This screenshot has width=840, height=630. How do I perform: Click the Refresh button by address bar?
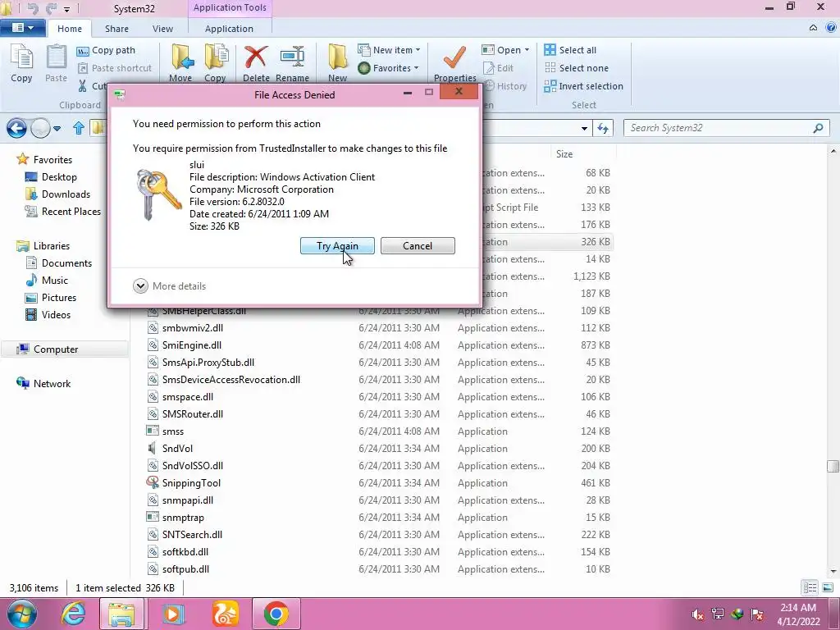[x=603, y=129]
